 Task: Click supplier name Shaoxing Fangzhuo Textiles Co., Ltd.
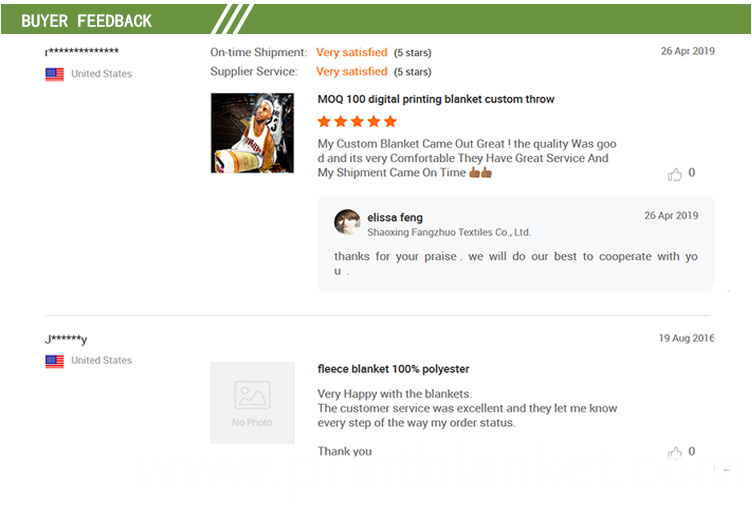click(x=449, y=233)
